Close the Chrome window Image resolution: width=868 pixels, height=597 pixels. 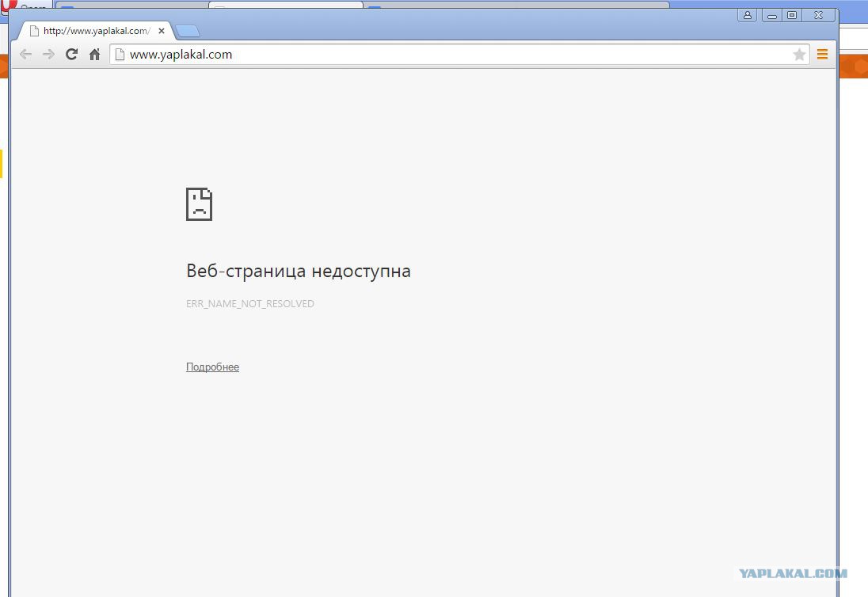point(819,16)
